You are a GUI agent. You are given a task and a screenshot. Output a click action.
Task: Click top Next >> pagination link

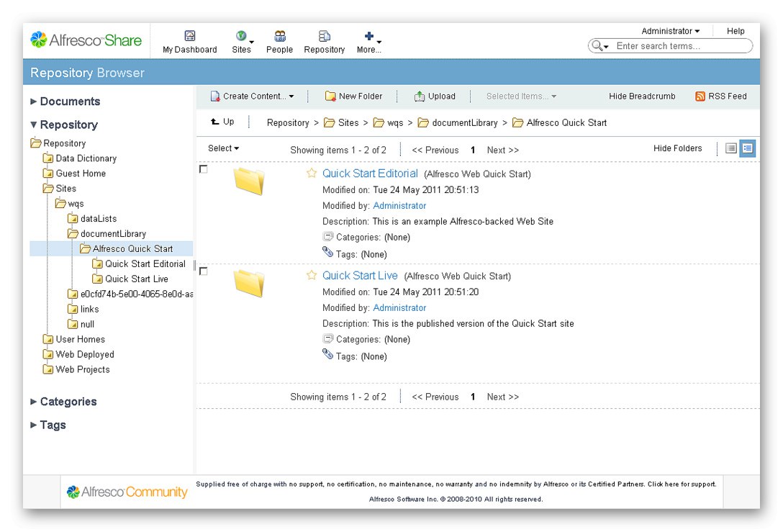tap(503, 150)
